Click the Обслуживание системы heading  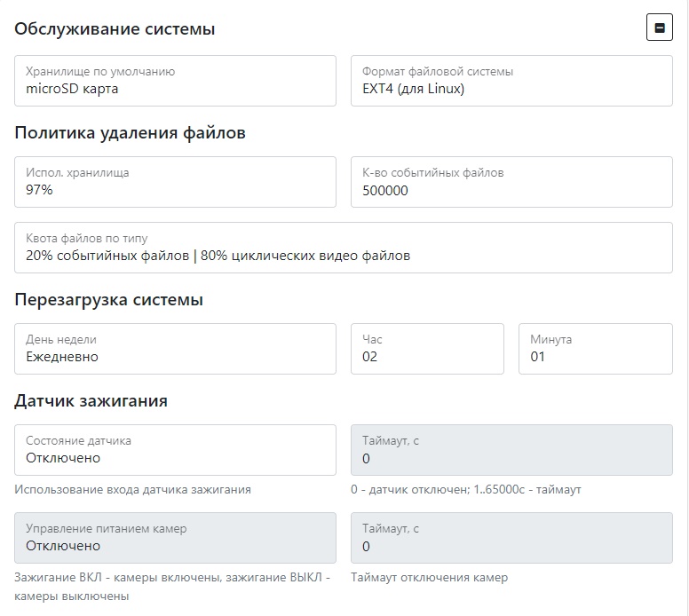115,29
